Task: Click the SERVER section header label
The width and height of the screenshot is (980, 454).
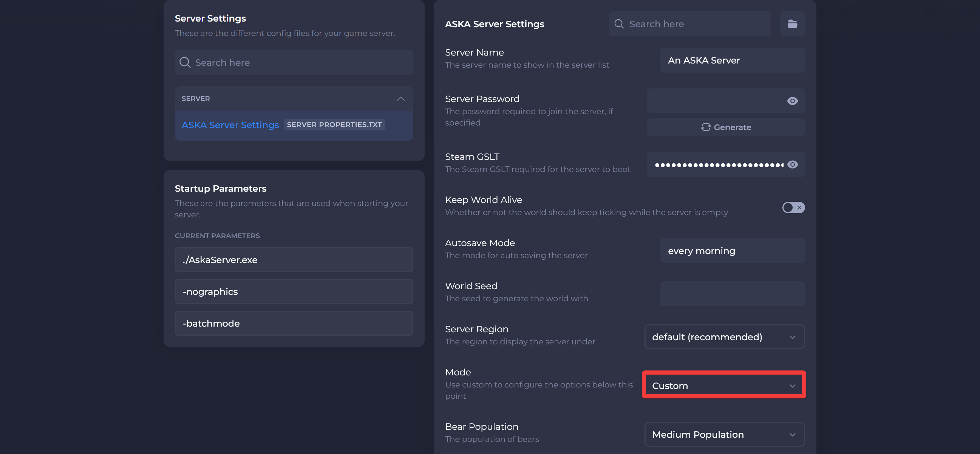Action: [x=196, y=99]
